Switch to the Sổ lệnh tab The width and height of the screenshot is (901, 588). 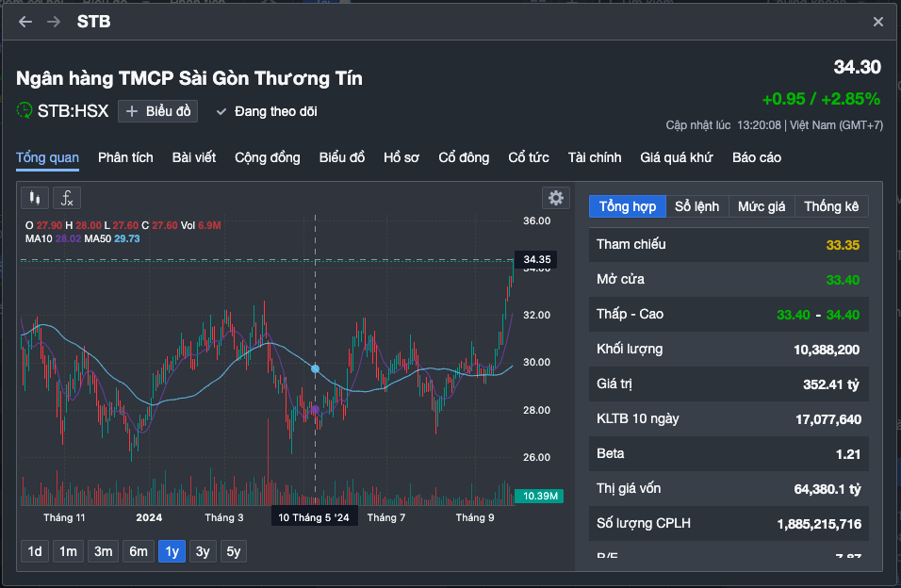pyautogui.click(x=697, y=206)
